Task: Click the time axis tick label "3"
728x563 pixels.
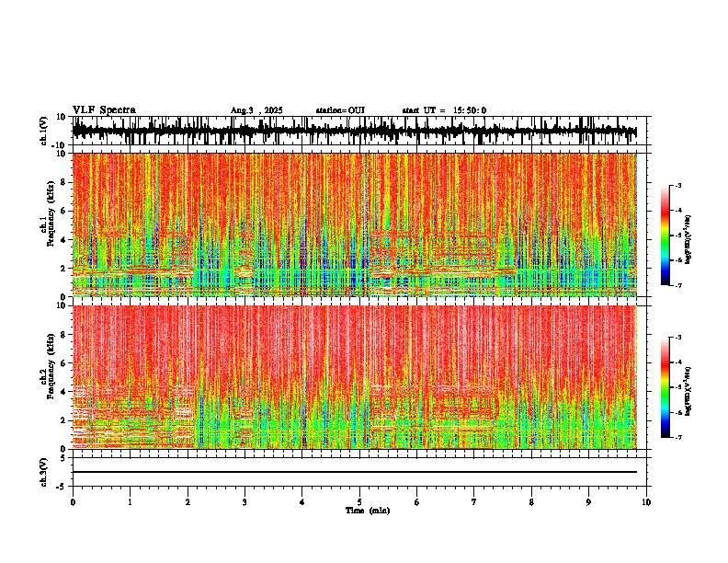Action: point(245,502)
